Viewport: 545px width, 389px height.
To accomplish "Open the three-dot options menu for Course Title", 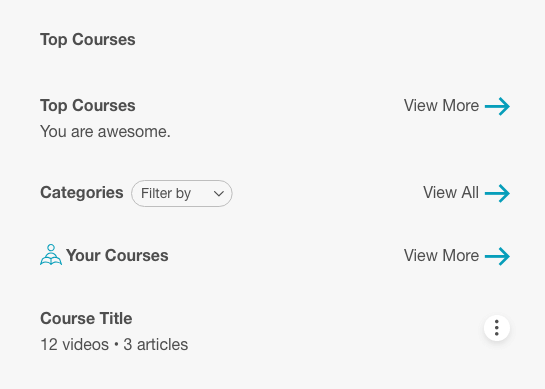I will [x=497, y=328].
